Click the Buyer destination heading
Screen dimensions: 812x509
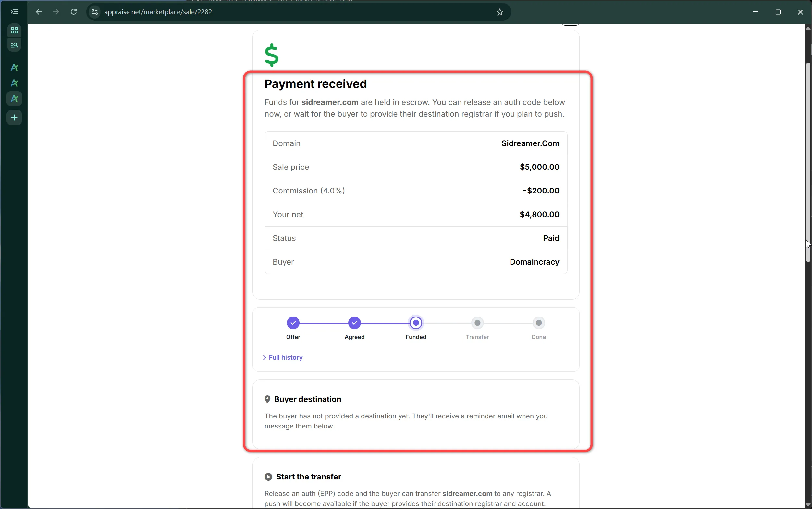pos(308,399)
